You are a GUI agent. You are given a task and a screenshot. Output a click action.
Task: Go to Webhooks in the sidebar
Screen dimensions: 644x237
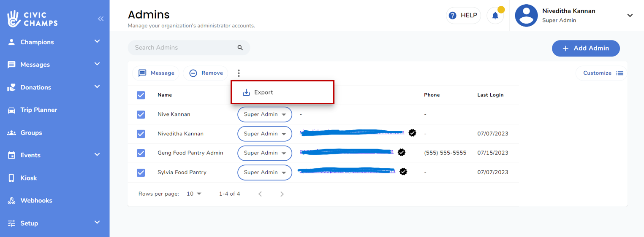point(36,201)
